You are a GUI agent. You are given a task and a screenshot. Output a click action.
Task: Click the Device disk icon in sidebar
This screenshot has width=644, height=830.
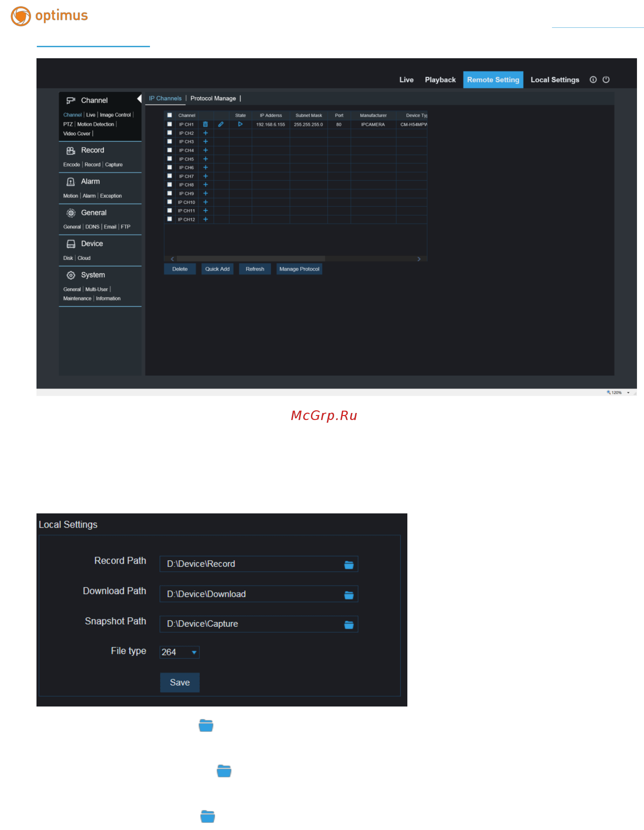[71, 244]
